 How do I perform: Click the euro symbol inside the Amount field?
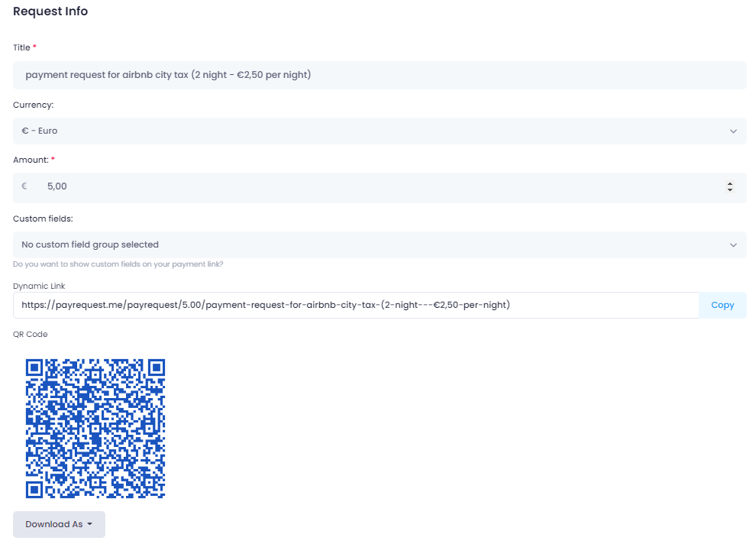tap(24, 186)
